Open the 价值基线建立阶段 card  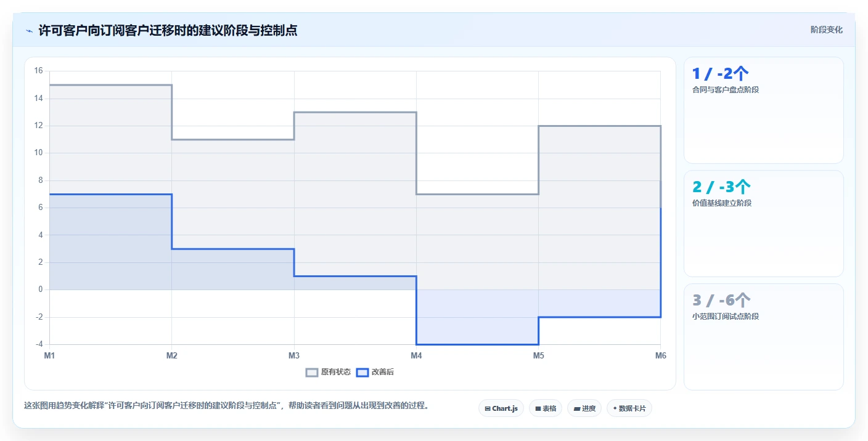pyautogui.click(x=763, y=224)
